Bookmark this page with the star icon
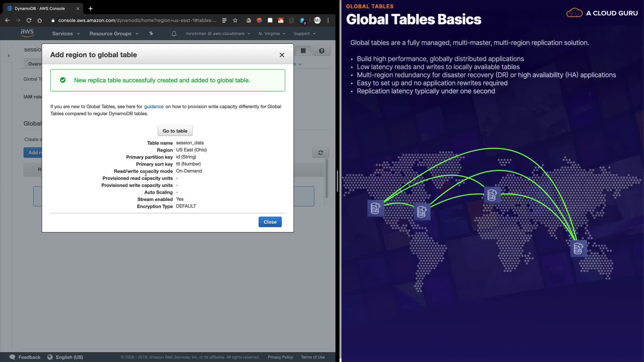 [x=235, y=20]
